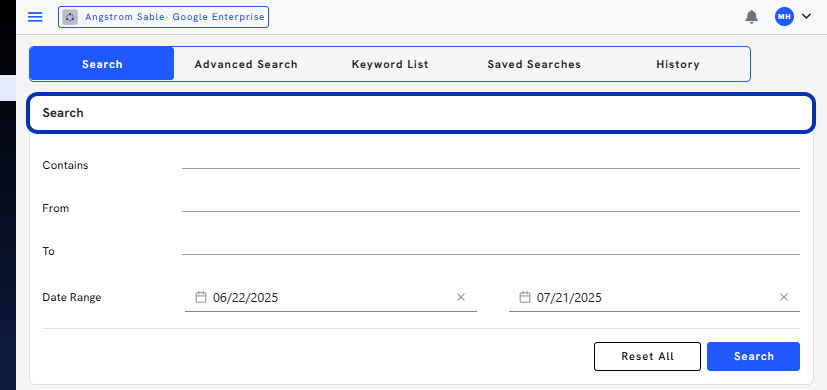Open calendar icon for end date
Image resolution: width=827 pixels, height=390 pixels.
(x=524, y=297)
